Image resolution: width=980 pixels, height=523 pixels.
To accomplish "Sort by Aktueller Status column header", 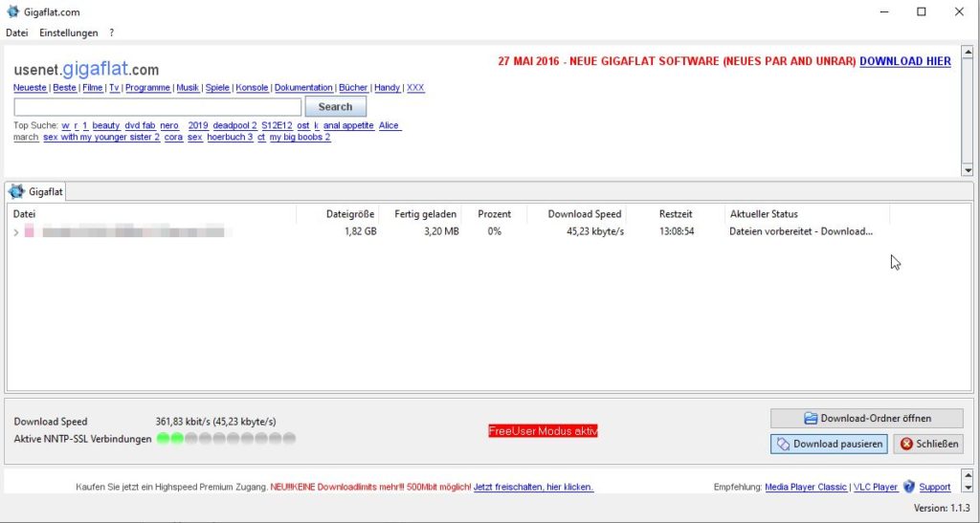I will (807, 214).
